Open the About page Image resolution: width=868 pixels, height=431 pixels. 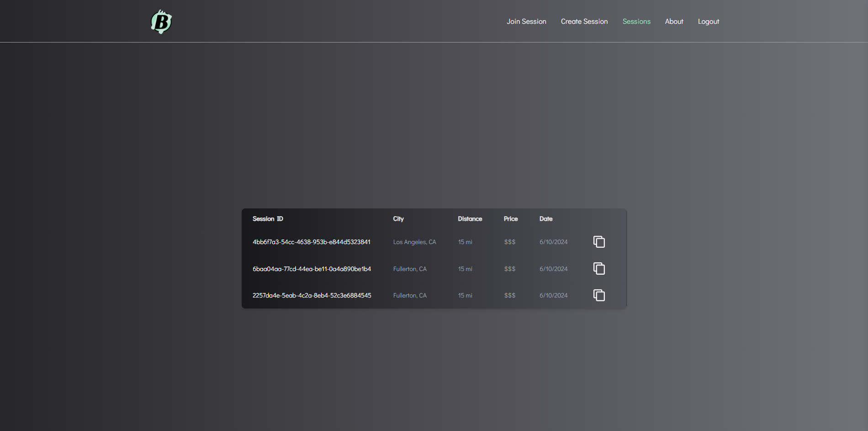point(674,21)
